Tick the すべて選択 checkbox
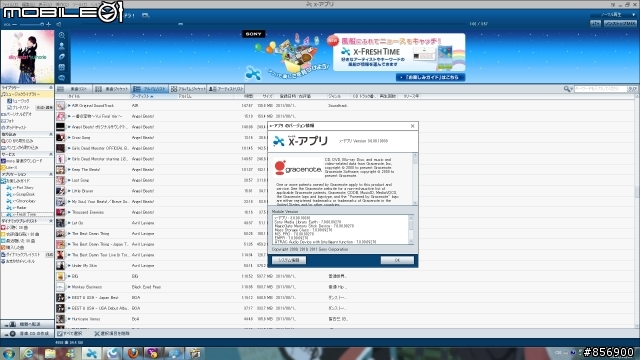 [x=60, y=333]
